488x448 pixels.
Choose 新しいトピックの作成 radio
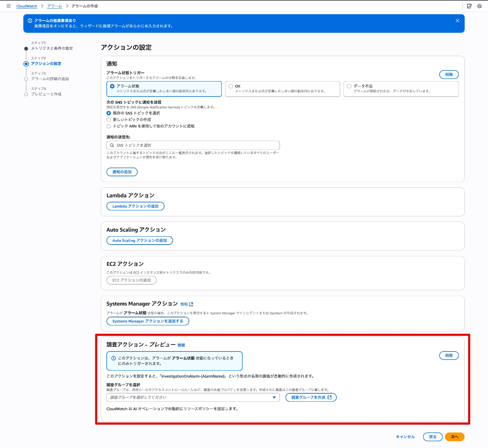[x=109, y=119]
